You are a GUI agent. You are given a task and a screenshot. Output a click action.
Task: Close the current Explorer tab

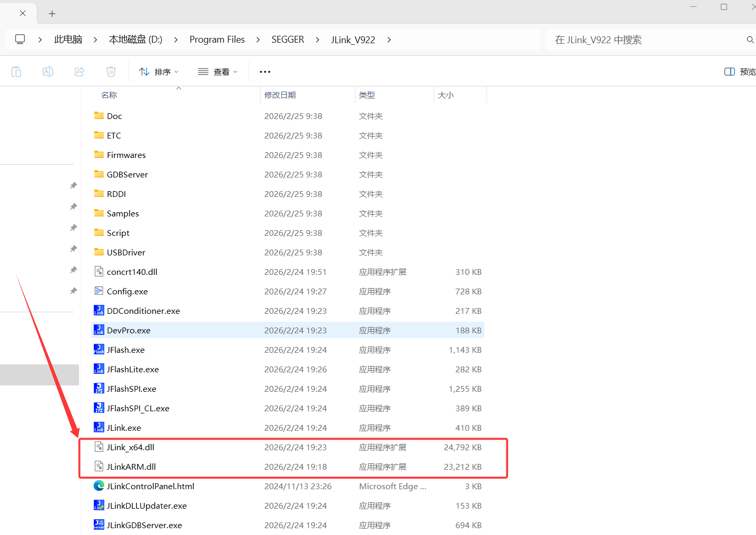tap(23, 13)
